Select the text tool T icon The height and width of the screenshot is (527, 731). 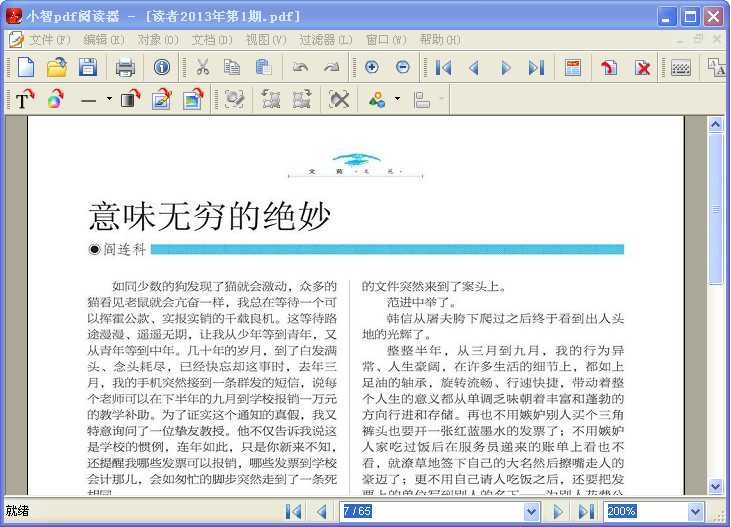tap(23, 99)
